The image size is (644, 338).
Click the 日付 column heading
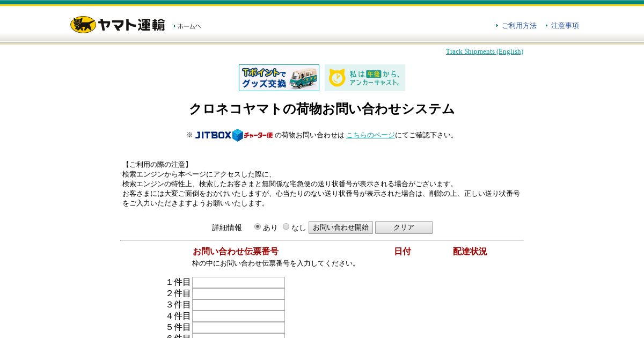click(402, 252)
